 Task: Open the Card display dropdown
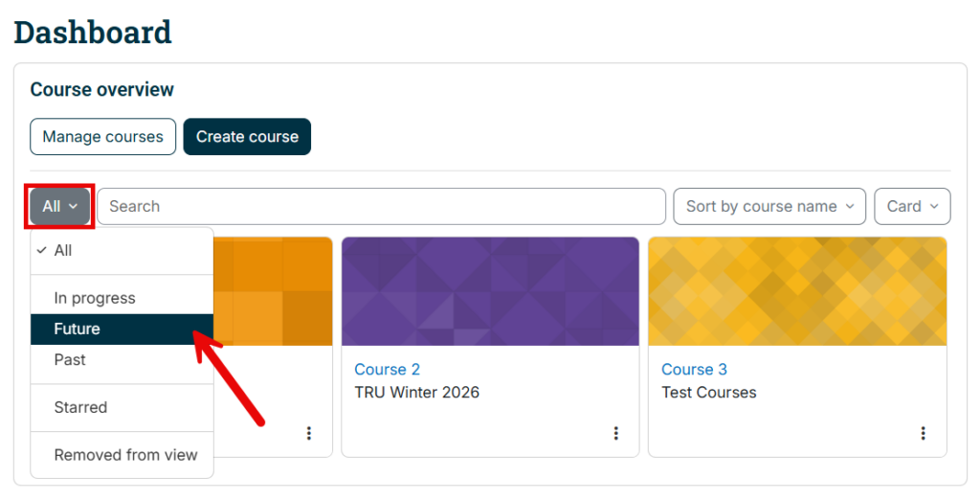click(912, 207)
